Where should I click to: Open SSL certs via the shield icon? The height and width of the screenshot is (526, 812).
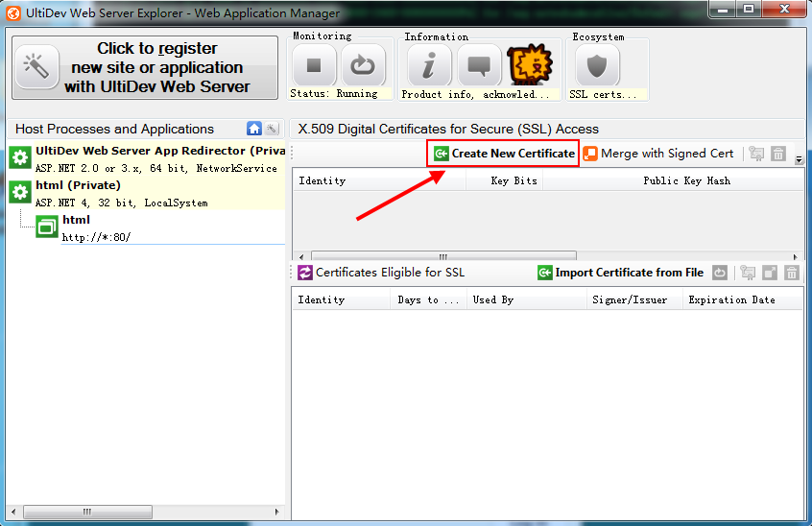pos(597,65)
